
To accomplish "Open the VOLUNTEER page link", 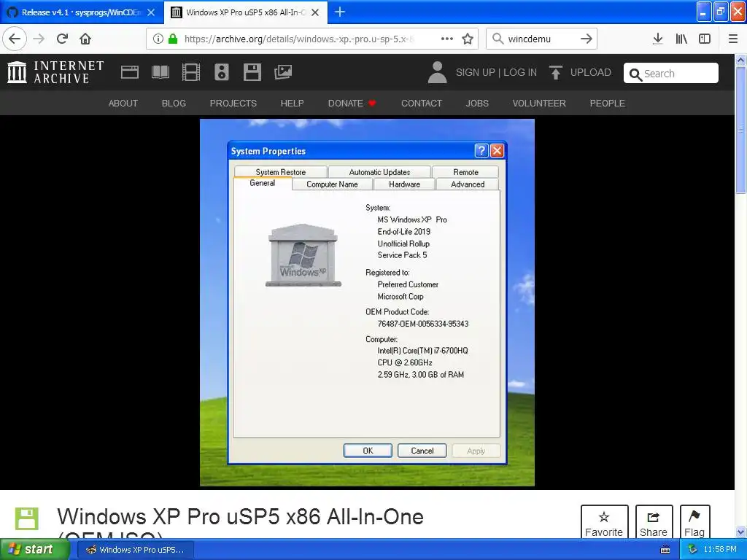I will click(x=539, y=104).
